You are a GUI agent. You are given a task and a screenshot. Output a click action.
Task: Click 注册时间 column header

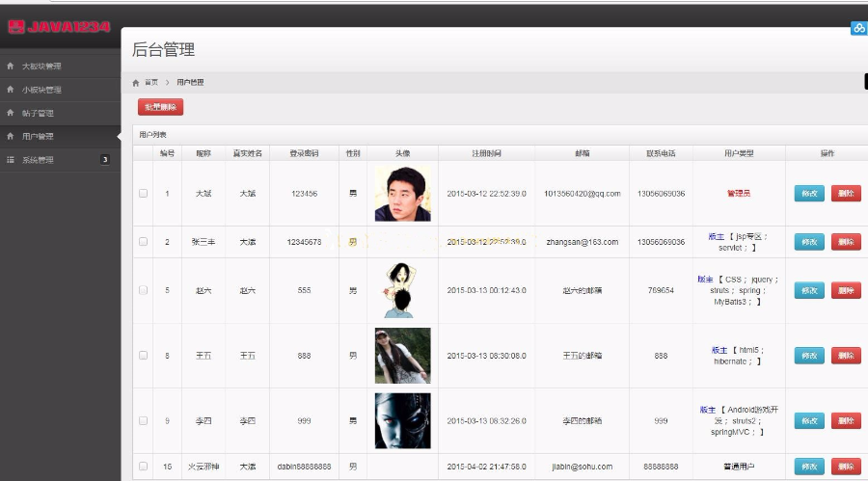(487, 153)
